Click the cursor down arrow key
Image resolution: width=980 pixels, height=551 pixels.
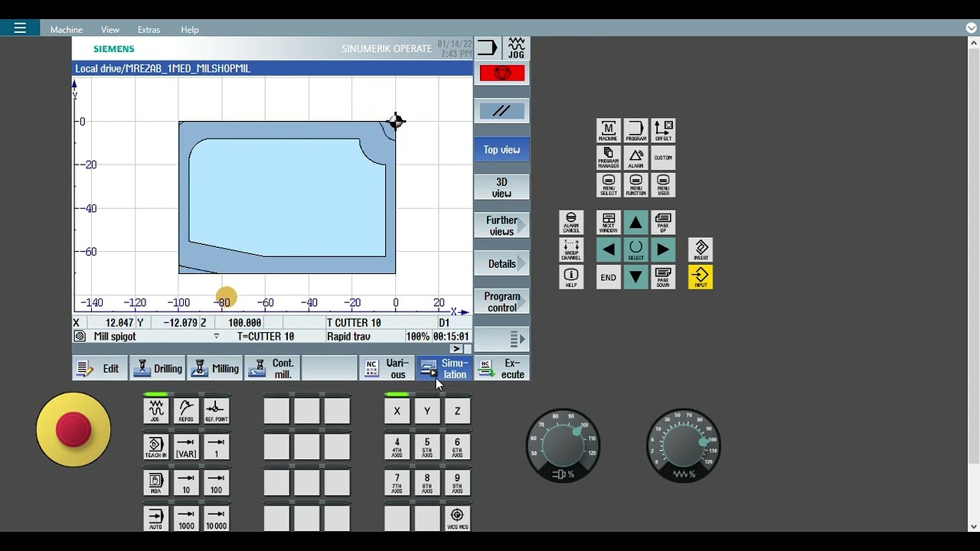point(635,277)
